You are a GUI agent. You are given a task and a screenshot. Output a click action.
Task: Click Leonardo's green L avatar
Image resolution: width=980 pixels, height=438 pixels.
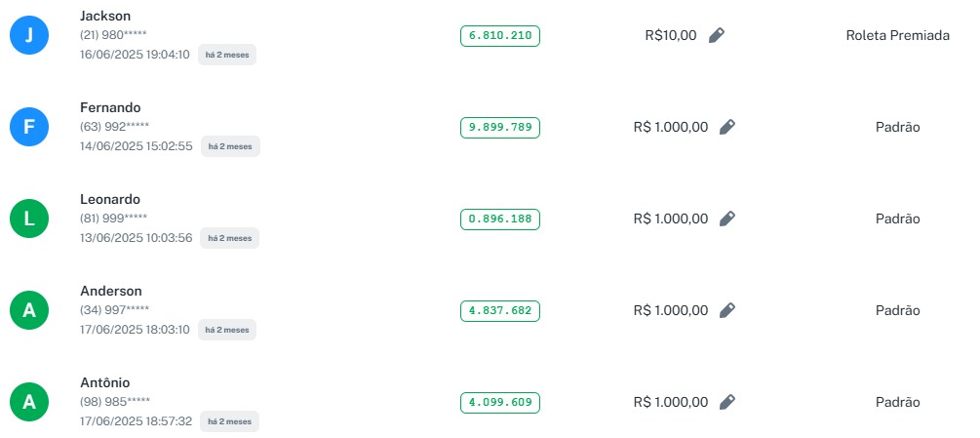point(28,219)
